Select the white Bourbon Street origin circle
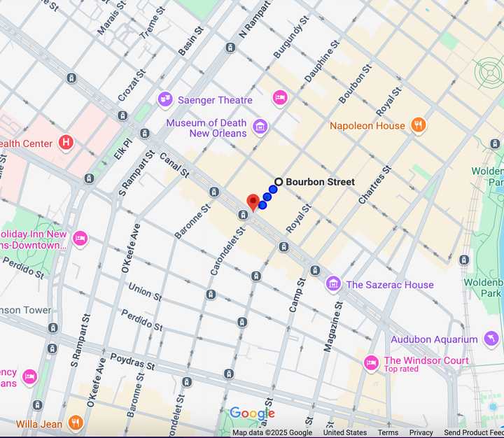Image resolution: width=504 pixels, height=438 pixels. (279, 182)
